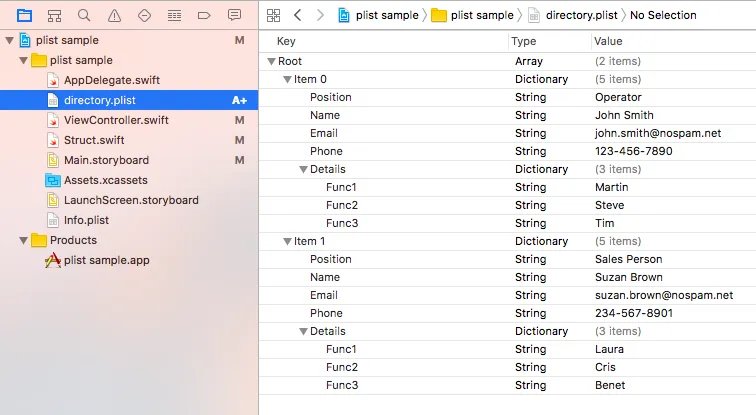Select the suzan.brown@nospam.net value
Image resolution: width=756 pixels, height=415 pixels.
(664, 295)
